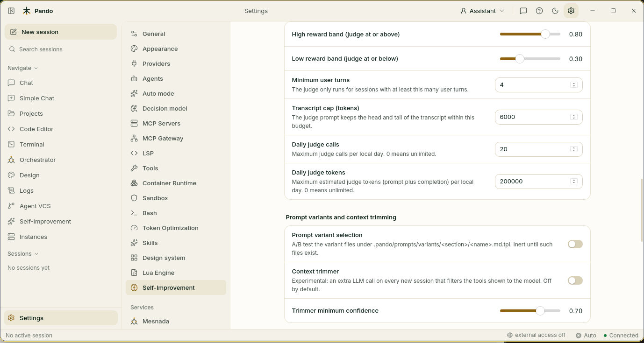Screen dimensions: 644x343
Task: Step the Minimum user turns value
Action: tap(574, 85)
